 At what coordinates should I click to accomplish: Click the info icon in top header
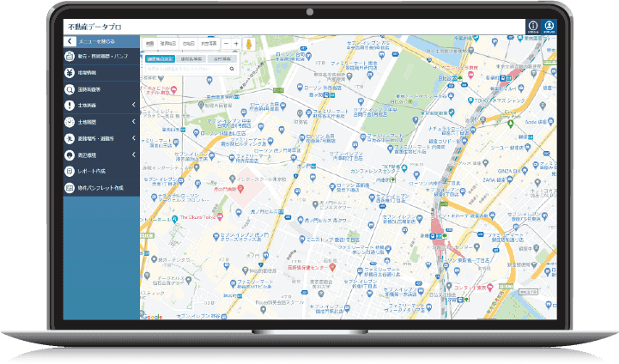click(533, 26)
